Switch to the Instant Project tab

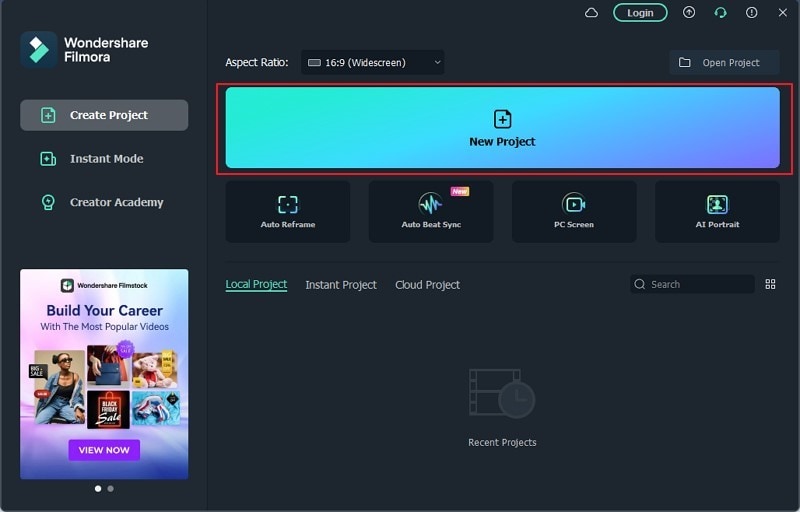[x=341, y=285]
